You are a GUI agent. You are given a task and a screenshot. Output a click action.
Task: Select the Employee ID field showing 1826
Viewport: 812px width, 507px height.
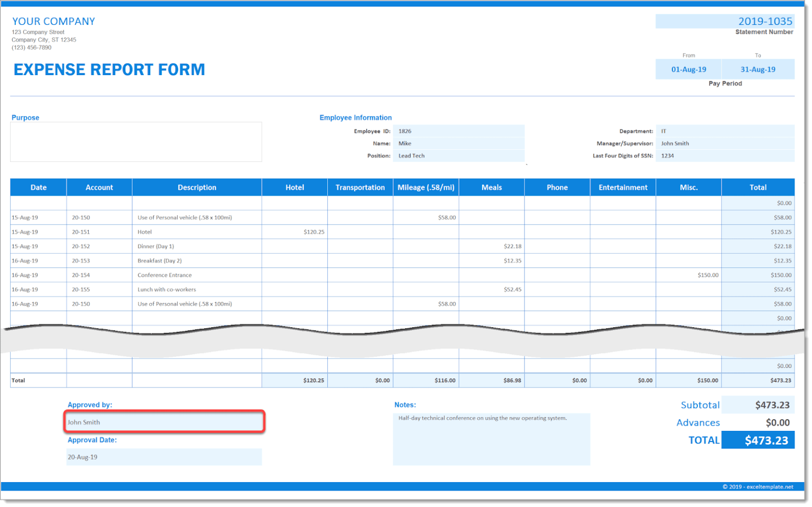(x=458, y=131)
